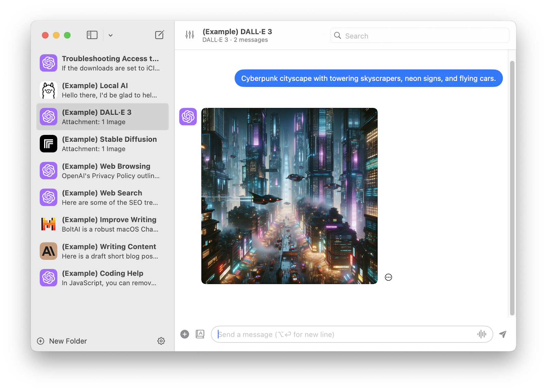Click the plus attachment button
The image size is (547, 392).
pyautogui.click(x=185, y=334)
